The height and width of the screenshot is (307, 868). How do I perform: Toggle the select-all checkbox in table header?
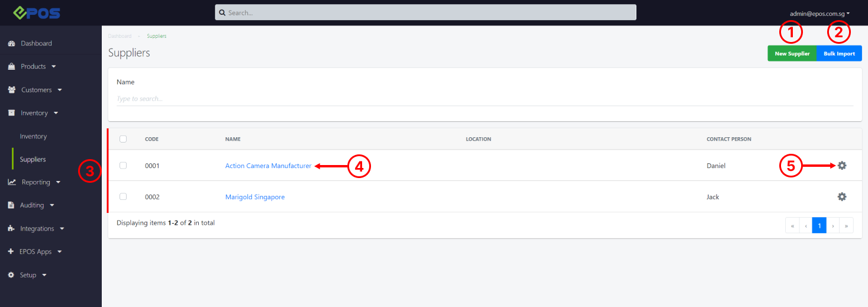coord(123,139)
